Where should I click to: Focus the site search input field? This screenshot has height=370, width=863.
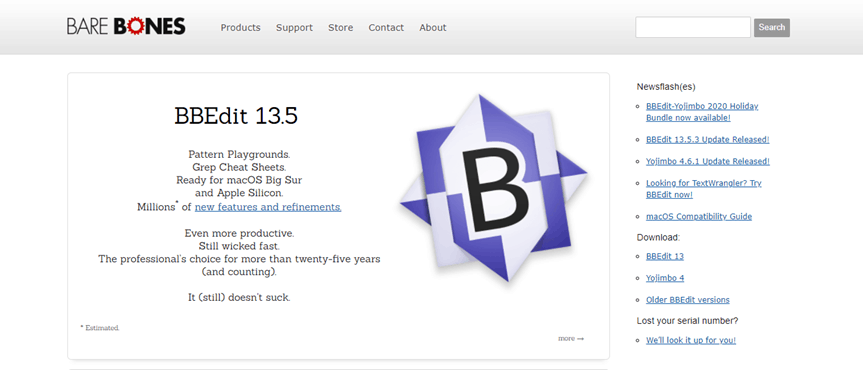pyautogui.click(x=693, y=27)
